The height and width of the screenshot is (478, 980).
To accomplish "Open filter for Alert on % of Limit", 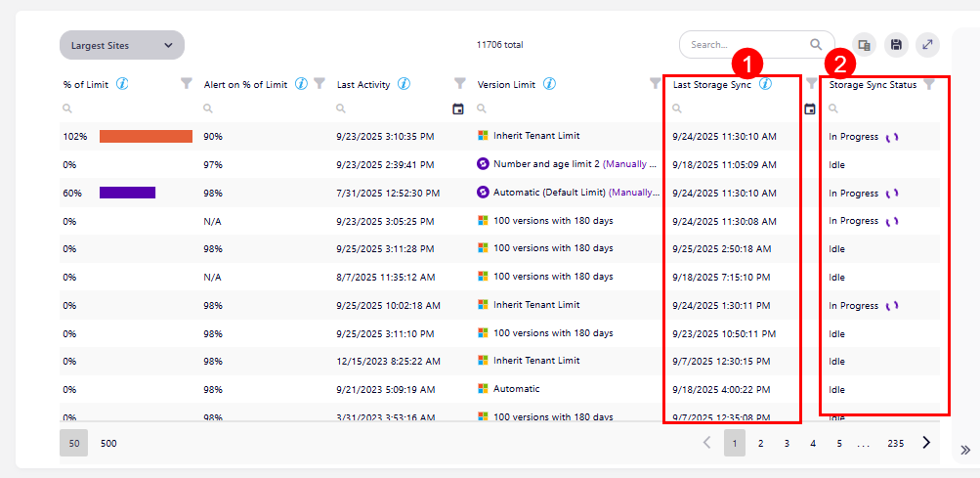I will (320, 83).
